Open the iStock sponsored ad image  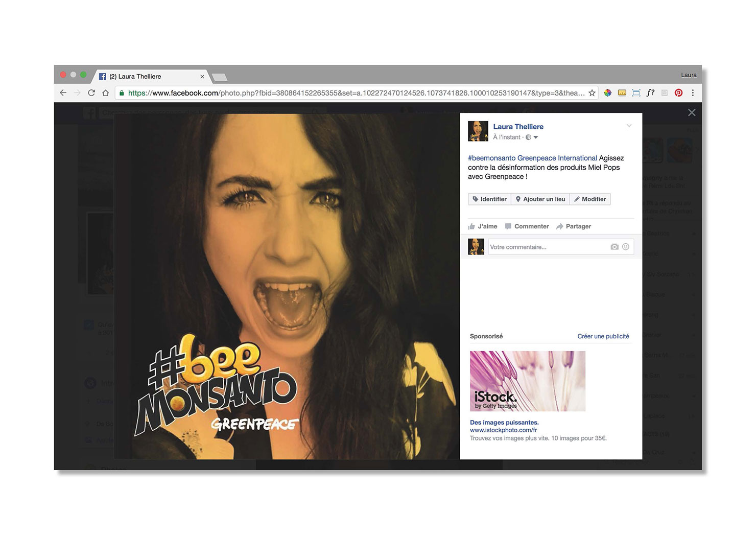527,381
